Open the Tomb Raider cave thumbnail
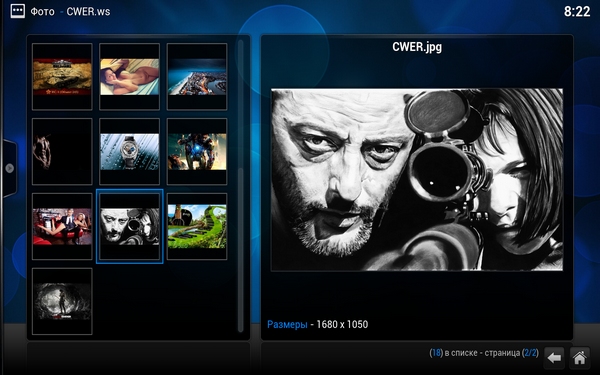Screen dimensions: 600x375 (x=62, y=302)
